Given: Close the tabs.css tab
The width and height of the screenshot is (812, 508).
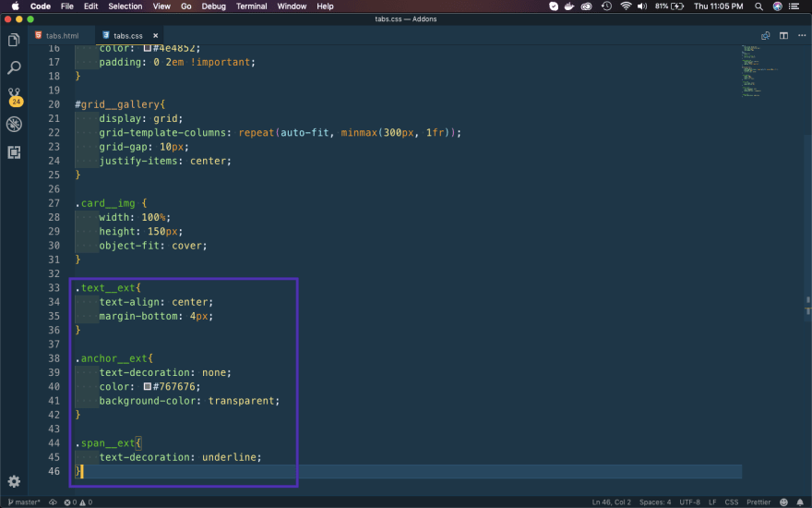Looking at the screenshot, I should pyautogui.click(x=155, y=36).
